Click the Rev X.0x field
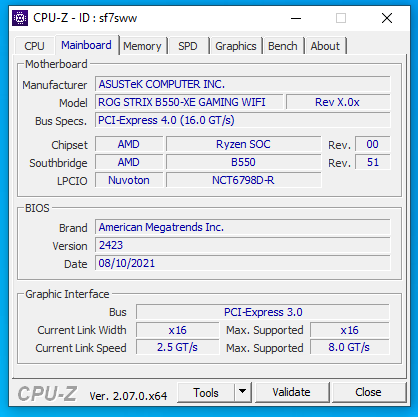Viewport: 418px width, 417px height. click(338, 102)
